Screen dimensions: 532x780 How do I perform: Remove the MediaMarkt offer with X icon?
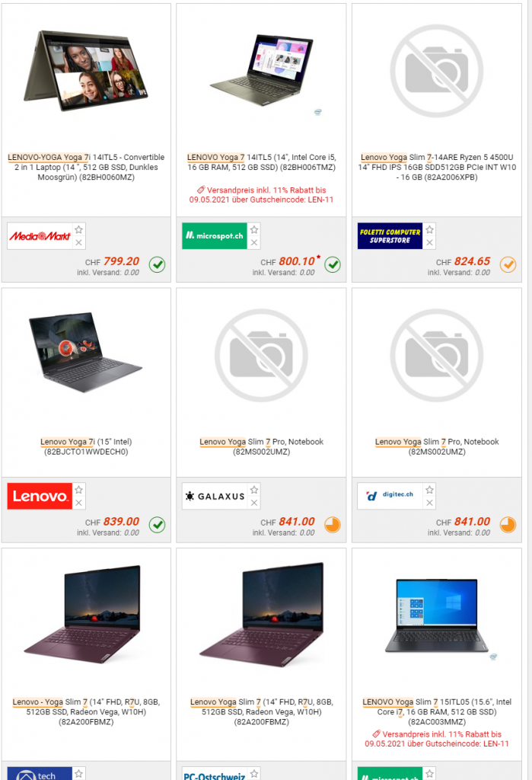[x=78, y=243]
